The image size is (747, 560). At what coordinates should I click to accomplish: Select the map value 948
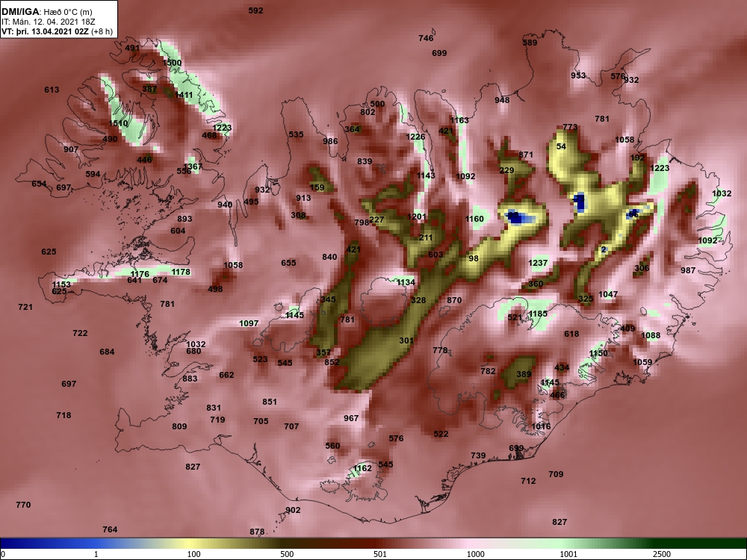click(502, 100)
